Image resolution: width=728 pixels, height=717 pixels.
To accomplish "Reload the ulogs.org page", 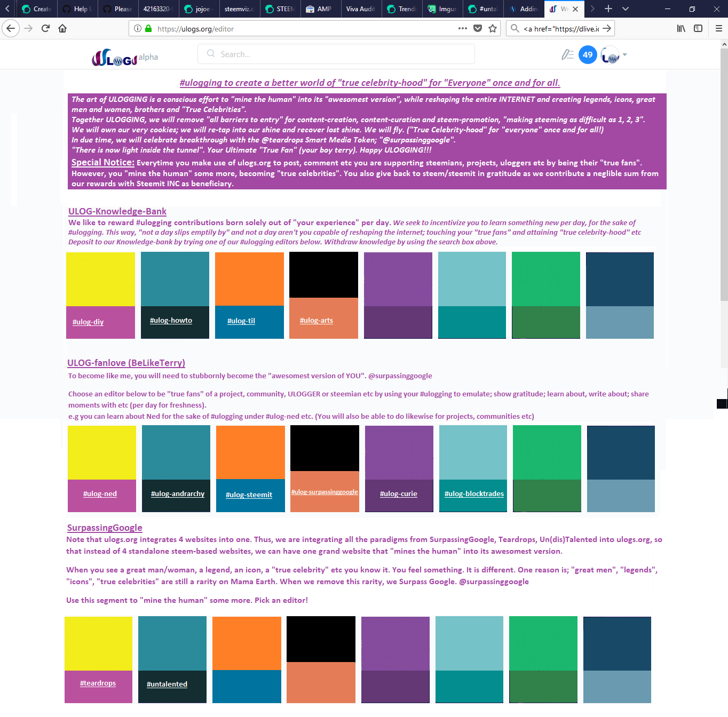I will (45, 28).
